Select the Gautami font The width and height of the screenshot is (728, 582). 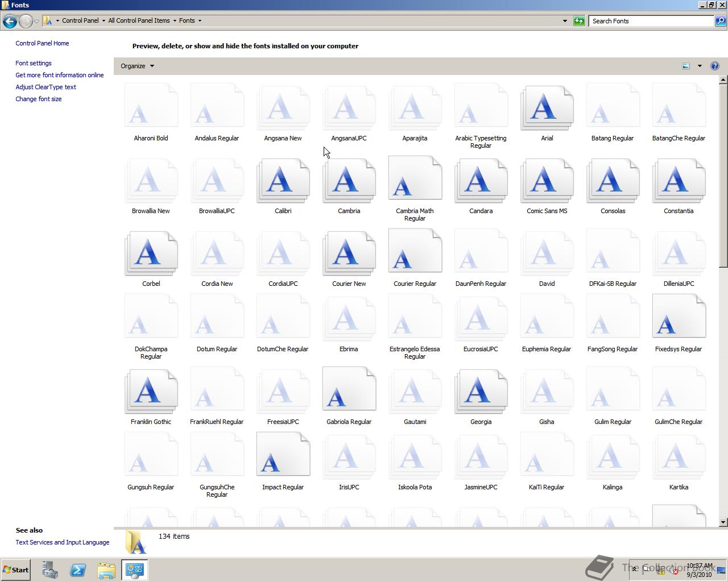[415, 396]
